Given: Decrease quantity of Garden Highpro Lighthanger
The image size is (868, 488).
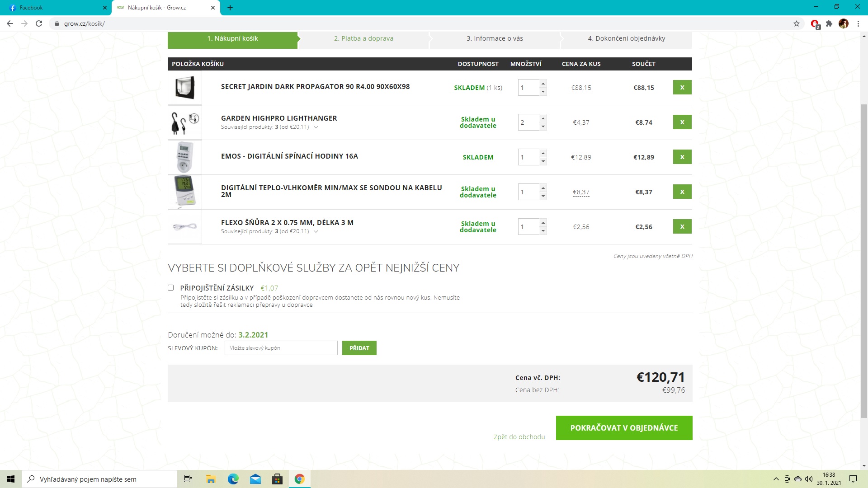Looking at the screenshot, I should pos(543,127).
